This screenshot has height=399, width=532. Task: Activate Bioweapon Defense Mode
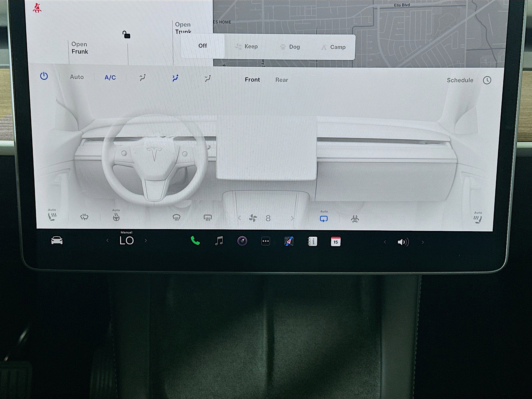point(355,218)
